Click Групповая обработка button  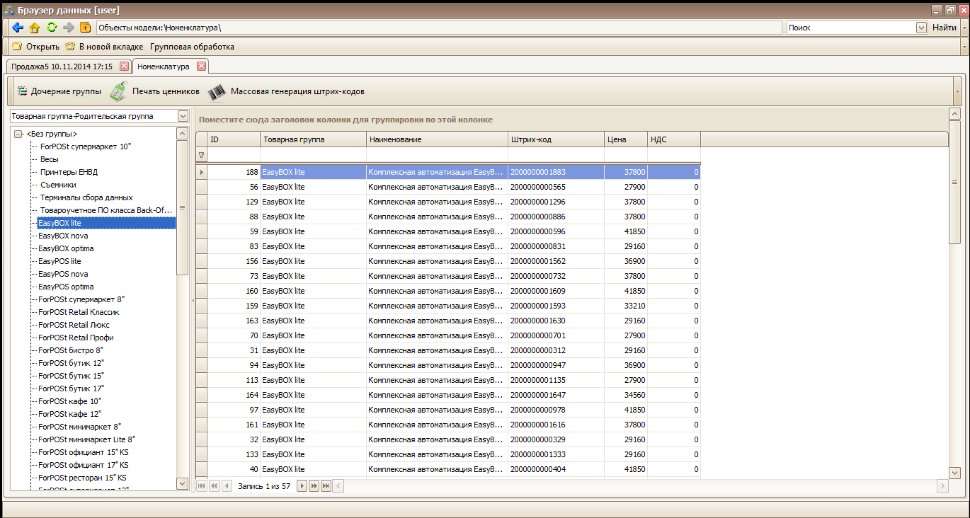point(192,46)
